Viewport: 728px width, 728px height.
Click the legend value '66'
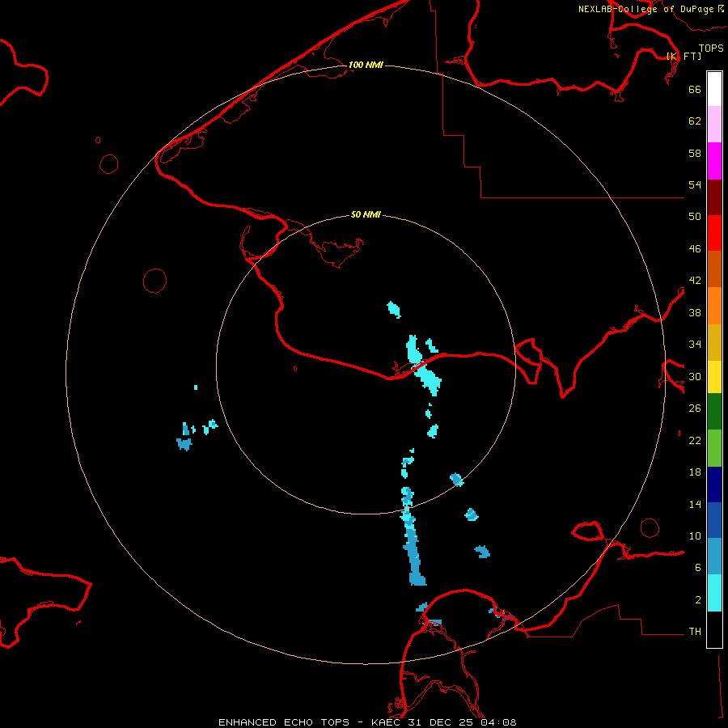695,89
